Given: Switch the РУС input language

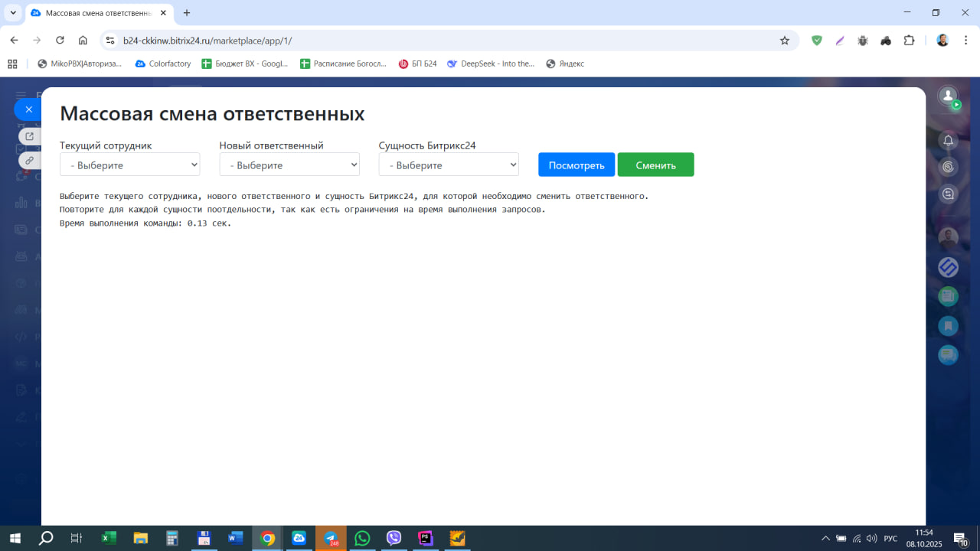Looking at the screenshot, I should pos(890,538).
